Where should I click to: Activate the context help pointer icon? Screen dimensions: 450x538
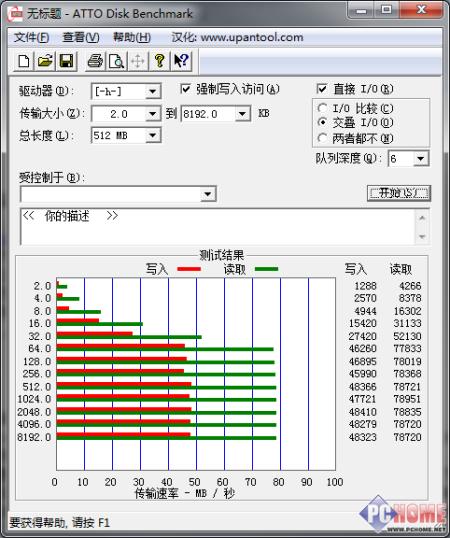point(181,61)
